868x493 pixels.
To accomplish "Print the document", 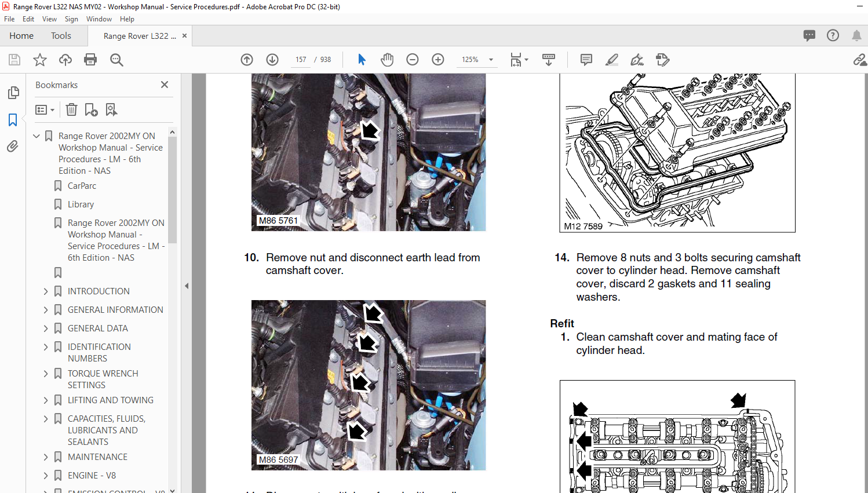I will [x=90, y=60].
